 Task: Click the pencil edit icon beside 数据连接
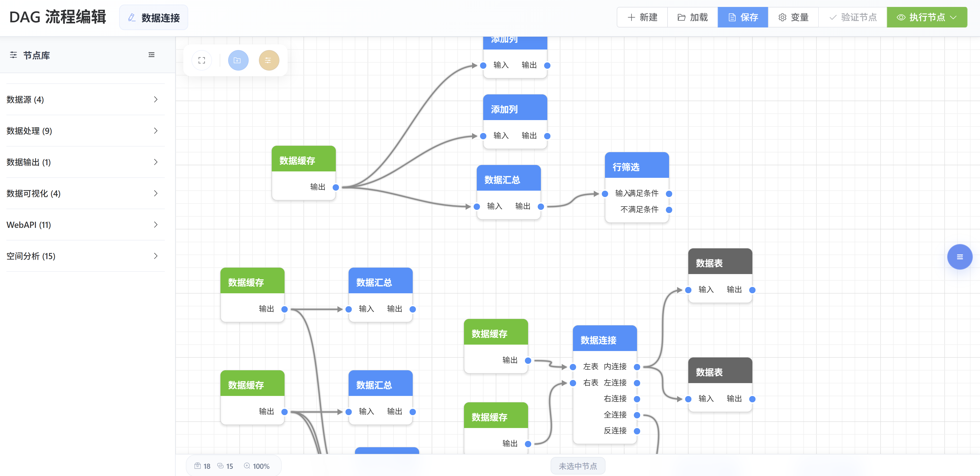click(132, 17)
